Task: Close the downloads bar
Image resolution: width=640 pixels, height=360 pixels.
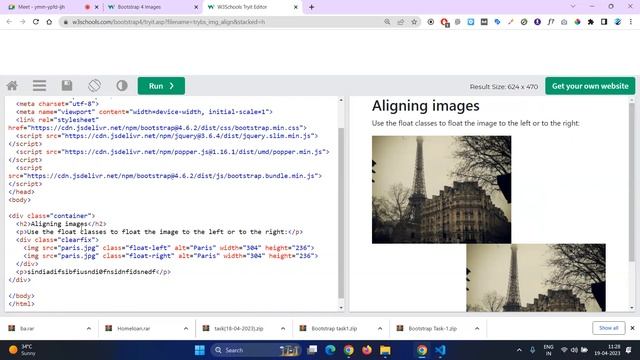Action: click(633, 328)
